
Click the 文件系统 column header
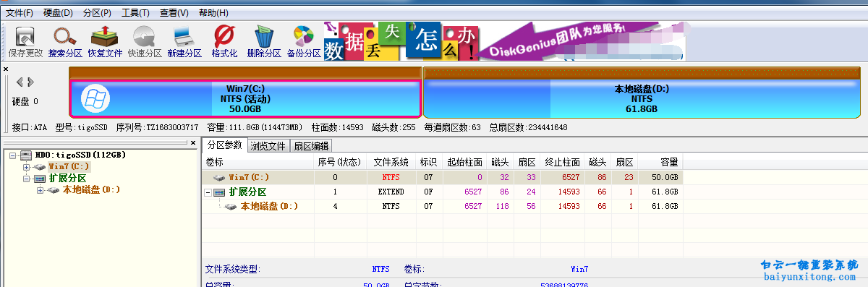[391, 162]
